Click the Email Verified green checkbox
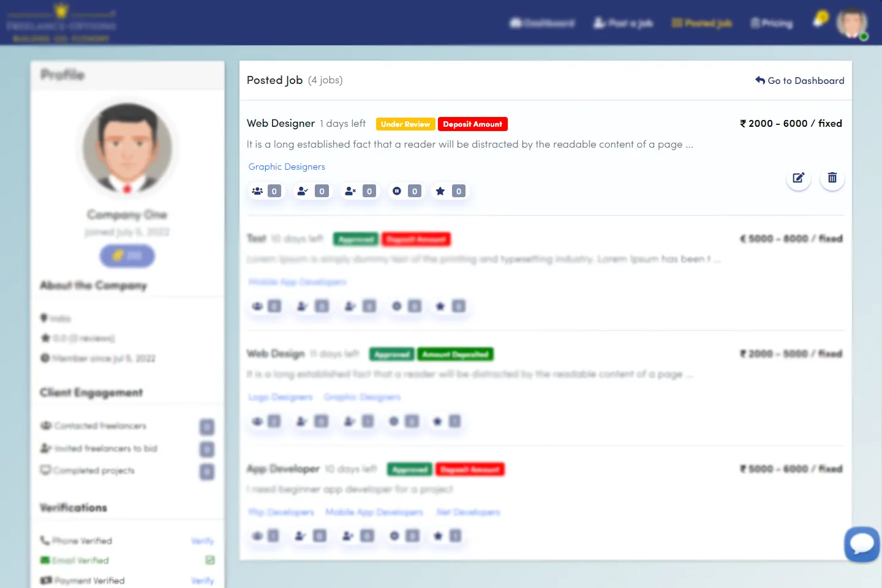 point(210,560)
